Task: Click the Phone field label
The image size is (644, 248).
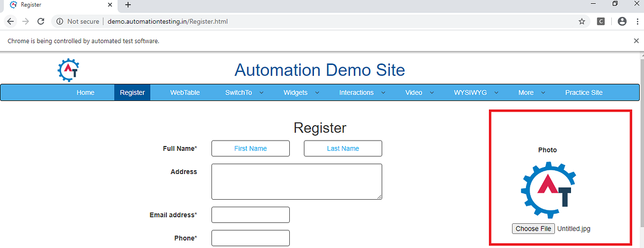Action: click(x=185, y=238)
